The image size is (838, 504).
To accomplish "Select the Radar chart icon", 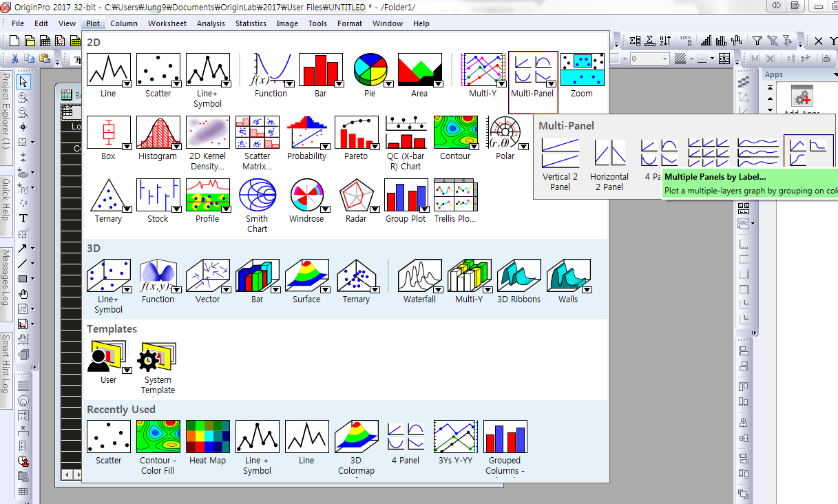I will click(x=356, y=195).
